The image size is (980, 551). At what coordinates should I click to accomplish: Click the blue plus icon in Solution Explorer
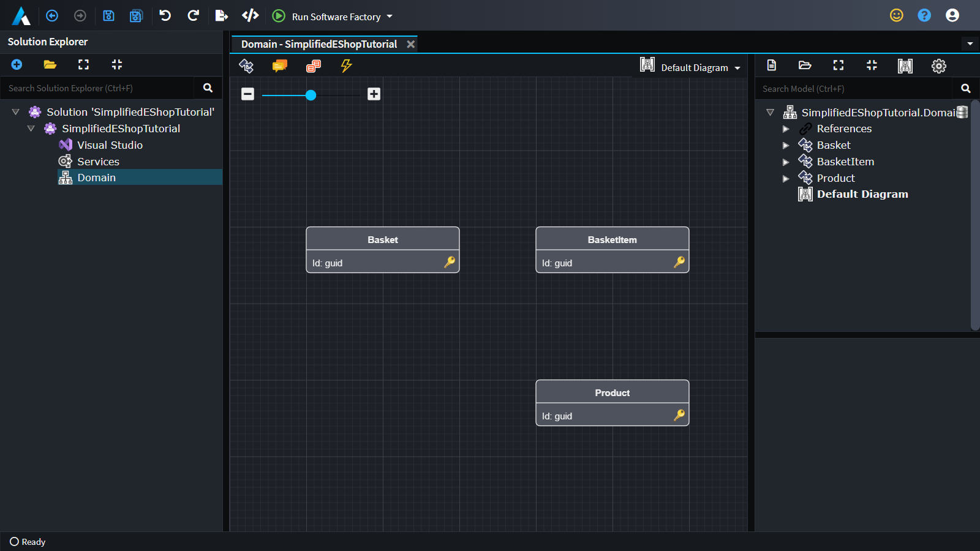17,64
